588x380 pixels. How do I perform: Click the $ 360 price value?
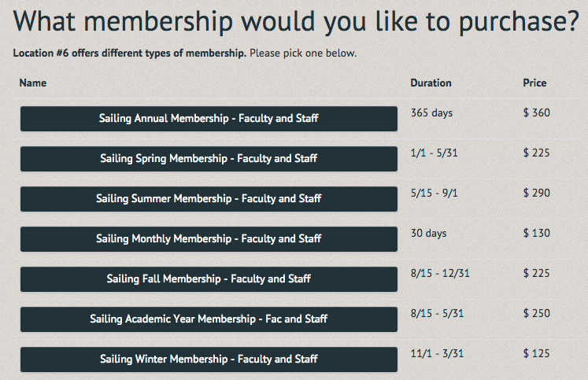pyautogui.click(x=537, y=113)
